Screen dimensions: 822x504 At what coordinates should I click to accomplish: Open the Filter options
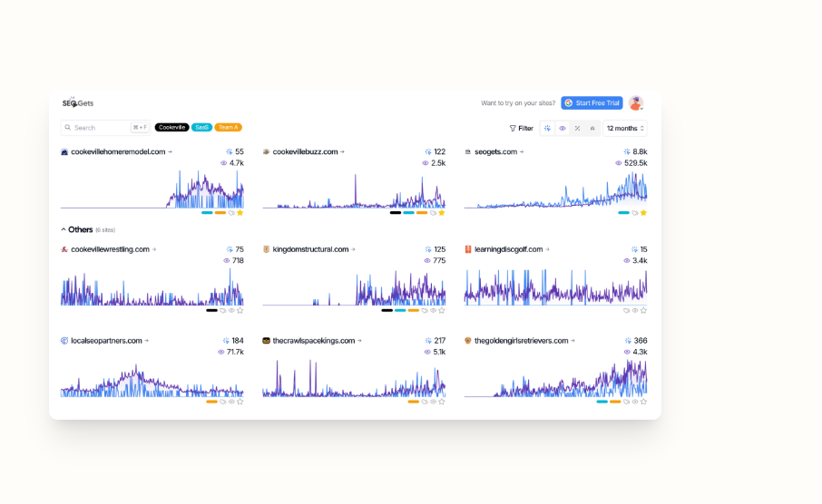pyautogui.click(x=521, y=129)
